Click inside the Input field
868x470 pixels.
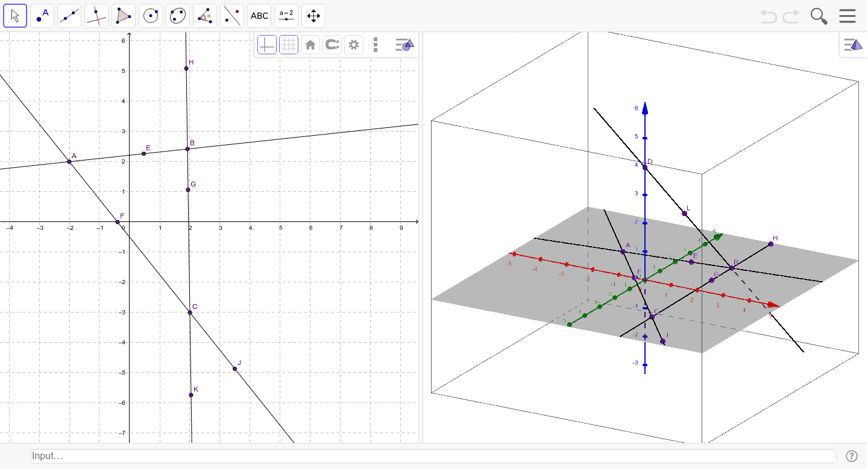[422, 456]
